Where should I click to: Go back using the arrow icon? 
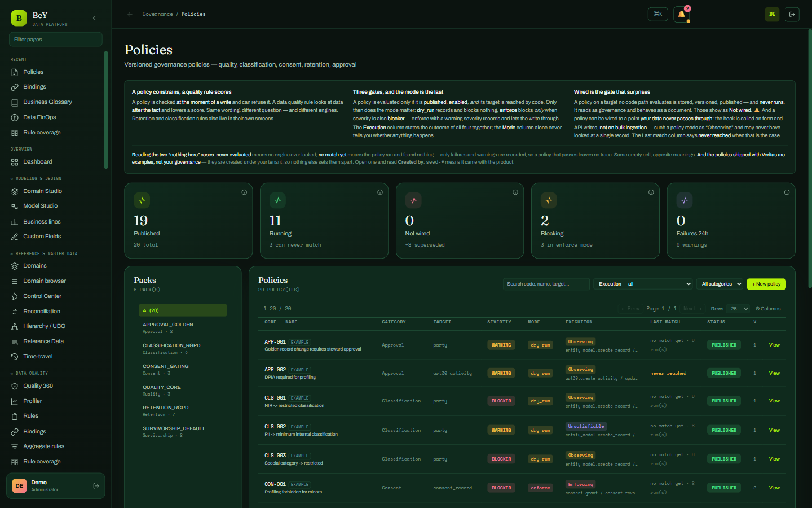tap(130, 14)
